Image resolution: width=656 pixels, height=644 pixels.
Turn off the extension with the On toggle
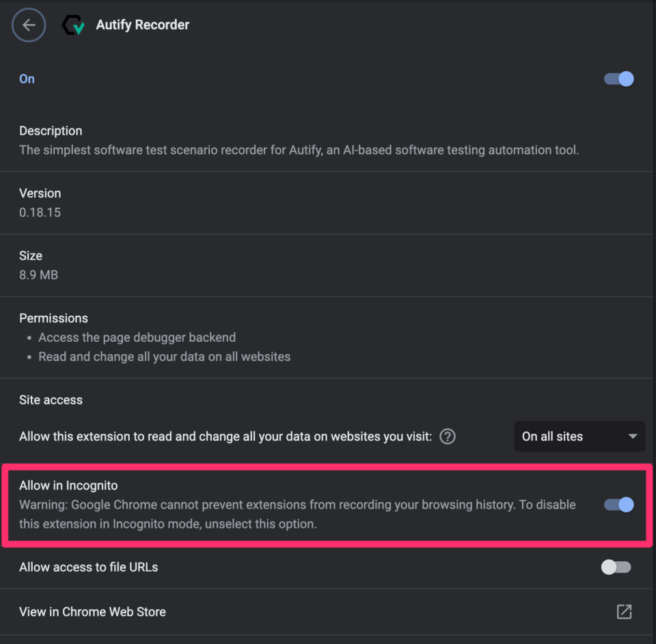617,79
